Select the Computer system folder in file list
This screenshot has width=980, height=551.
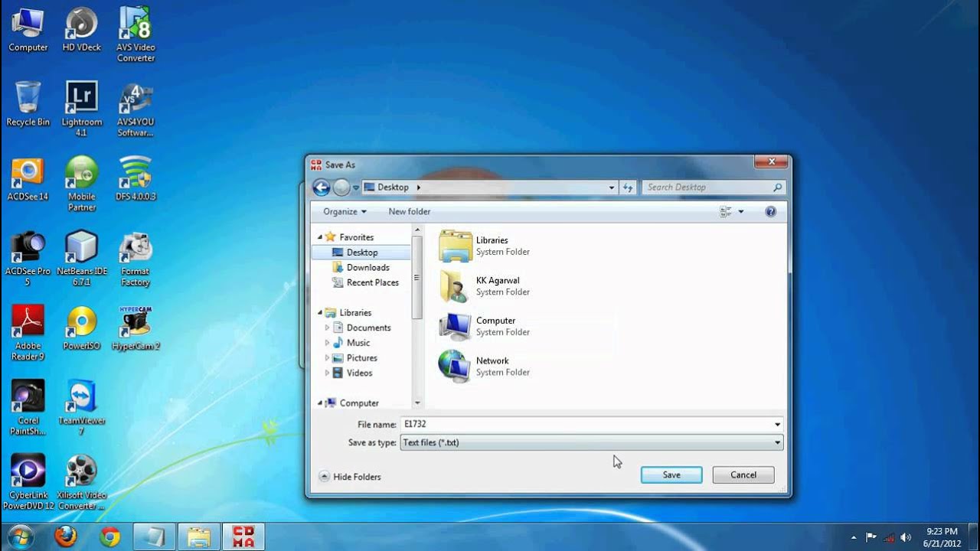point(485,326)
